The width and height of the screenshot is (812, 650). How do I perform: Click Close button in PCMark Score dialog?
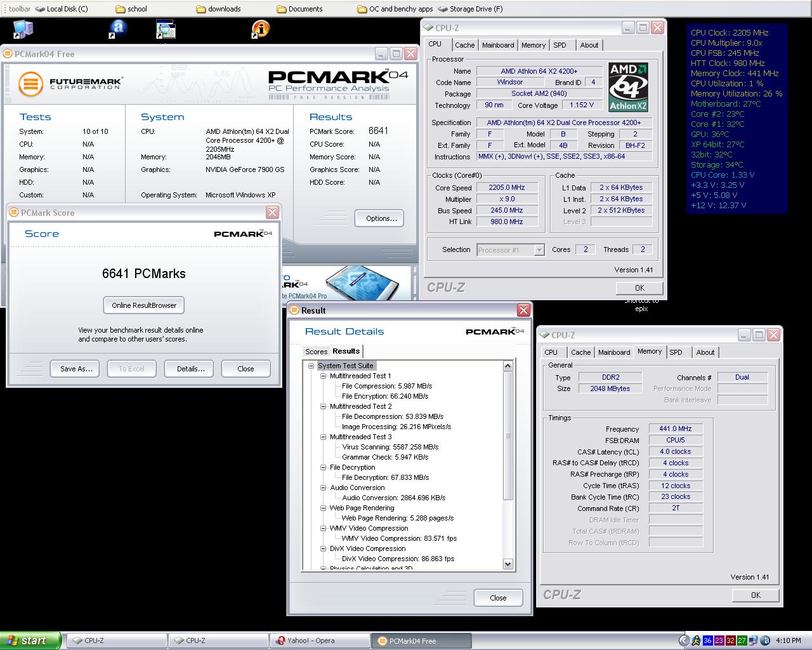tap(246, 369)
